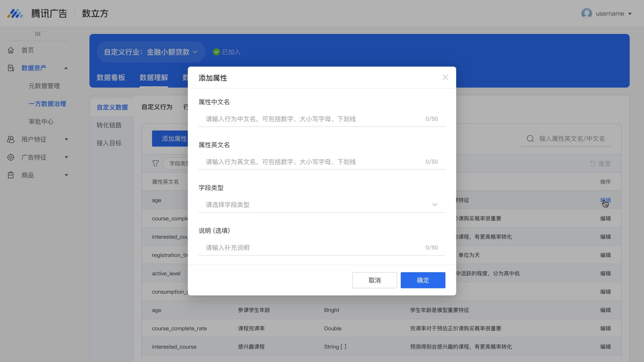Click the Double type cell
The height and width of the screenshot is (362, 644).
point(333,328)
